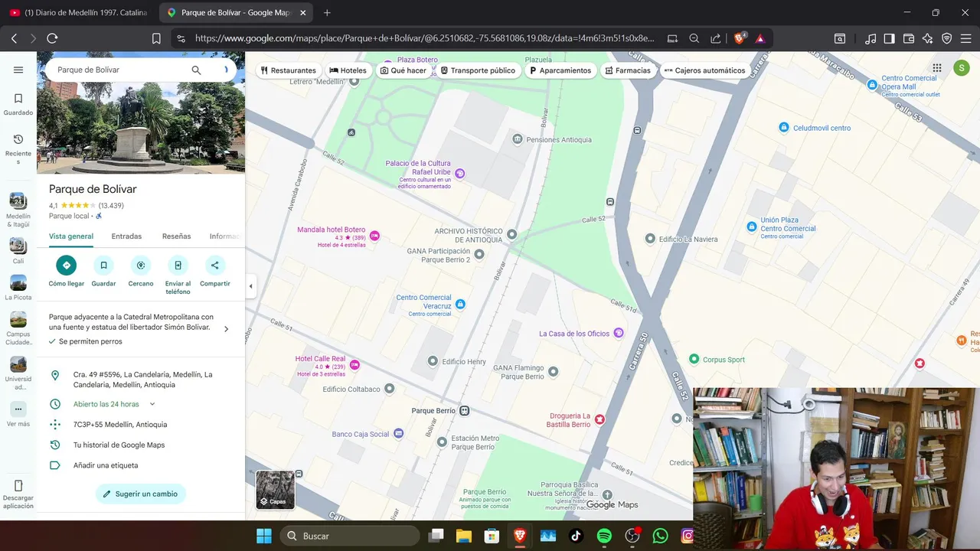Screen dimensions: 980x551
Task: Click the Compartir share icon
Action: click(215, 266)
